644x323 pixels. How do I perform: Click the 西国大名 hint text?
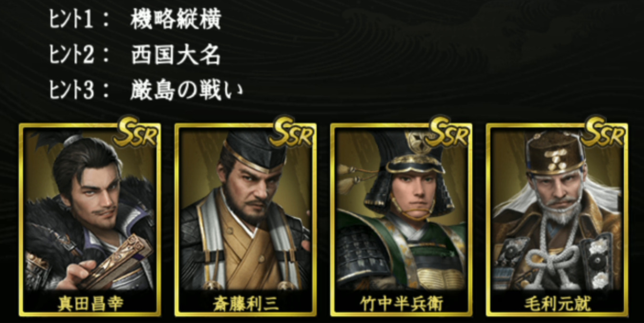click(176, 55)
